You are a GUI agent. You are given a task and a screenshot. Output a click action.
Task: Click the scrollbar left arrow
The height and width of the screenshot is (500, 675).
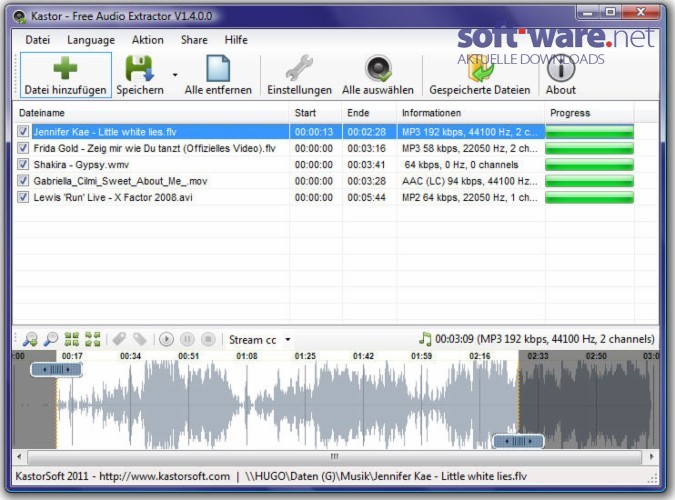click(19, 456)
